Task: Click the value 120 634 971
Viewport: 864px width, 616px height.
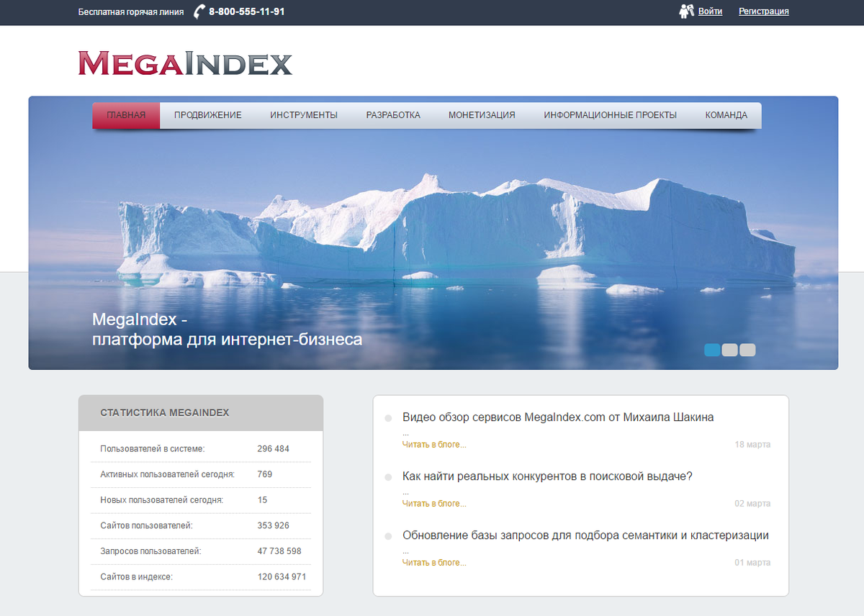Action: (x=282, y=577)
